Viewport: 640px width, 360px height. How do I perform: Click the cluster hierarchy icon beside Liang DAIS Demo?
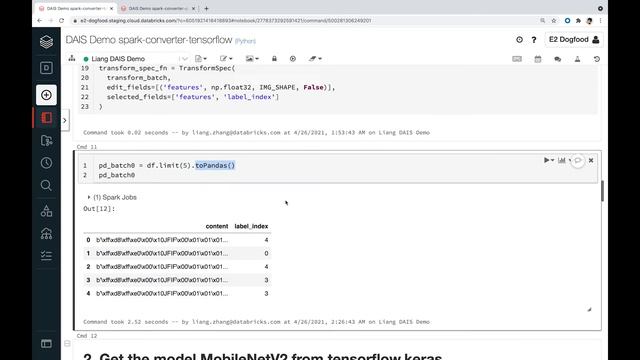[72, 58]
